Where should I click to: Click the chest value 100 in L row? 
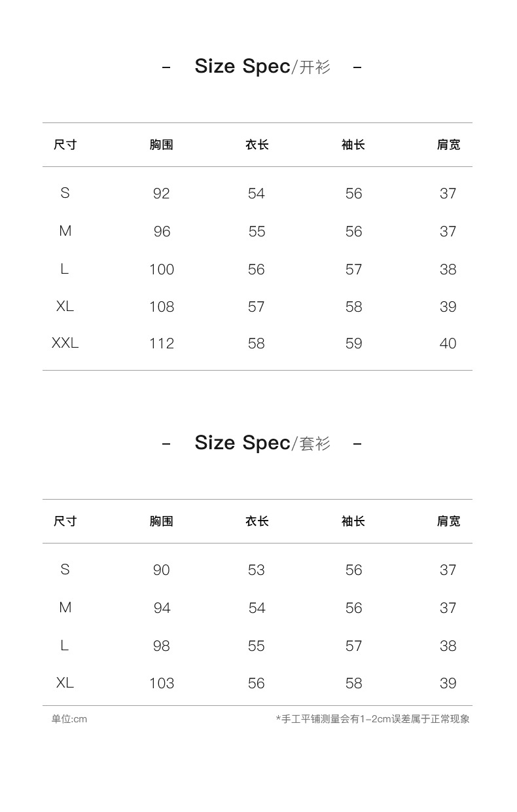pyautogui.click(x=161, y=269)
